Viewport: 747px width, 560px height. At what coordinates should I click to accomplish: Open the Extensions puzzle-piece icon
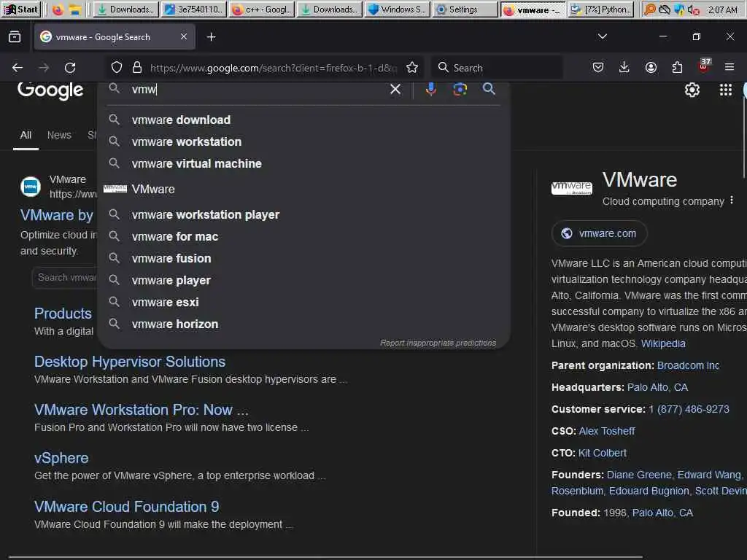(x=677, y=67)
